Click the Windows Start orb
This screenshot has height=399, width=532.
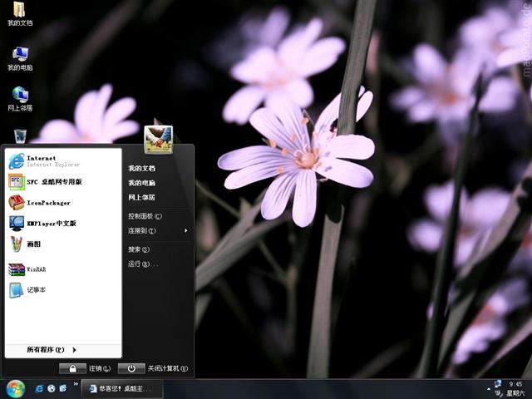[16, 389]
